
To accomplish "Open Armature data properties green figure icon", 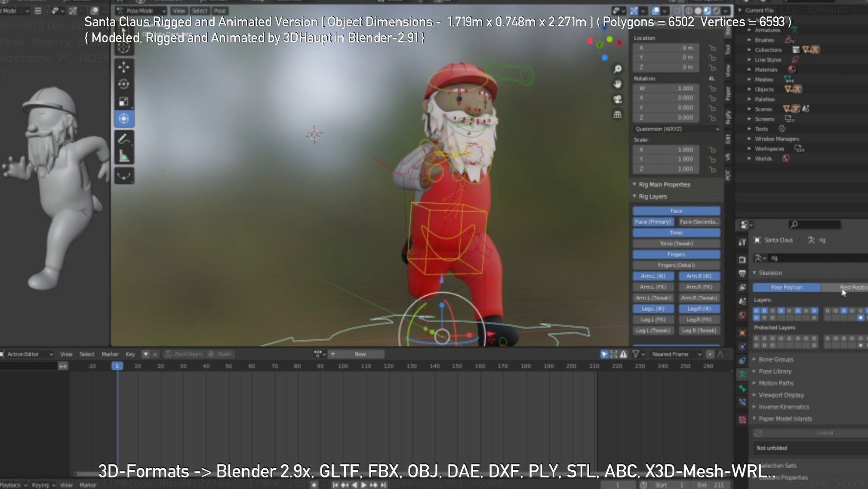I will pyautogui.click(x=742, y=374).
